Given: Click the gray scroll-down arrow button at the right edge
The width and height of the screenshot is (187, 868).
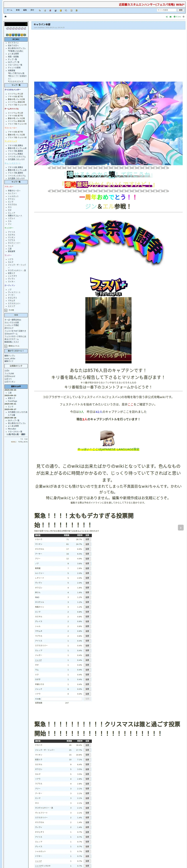Looking at the screenshot, I should tap(181, 528).
